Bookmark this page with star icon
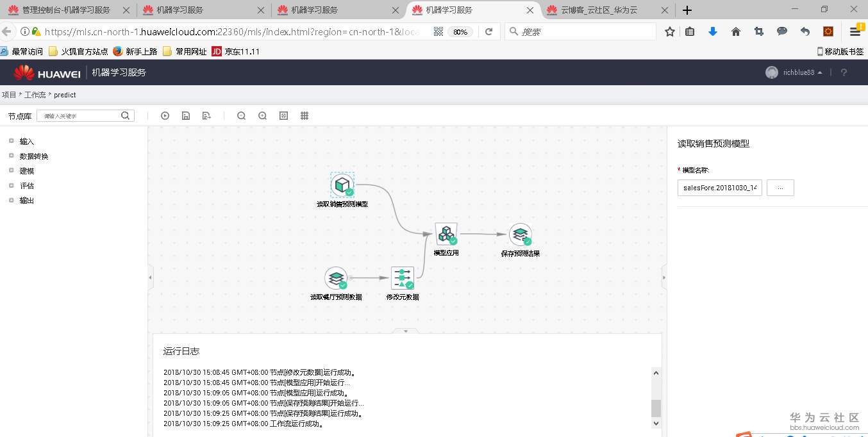Image resolution: width=868 pixels, height=437 pixels. point(670,31)
